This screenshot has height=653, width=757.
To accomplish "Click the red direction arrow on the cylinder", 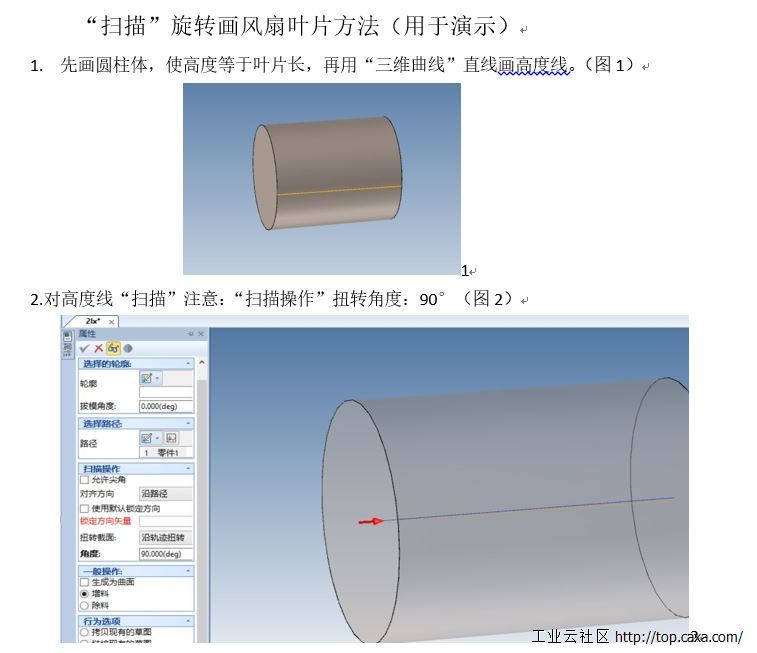I will click(x=371, y=521).
